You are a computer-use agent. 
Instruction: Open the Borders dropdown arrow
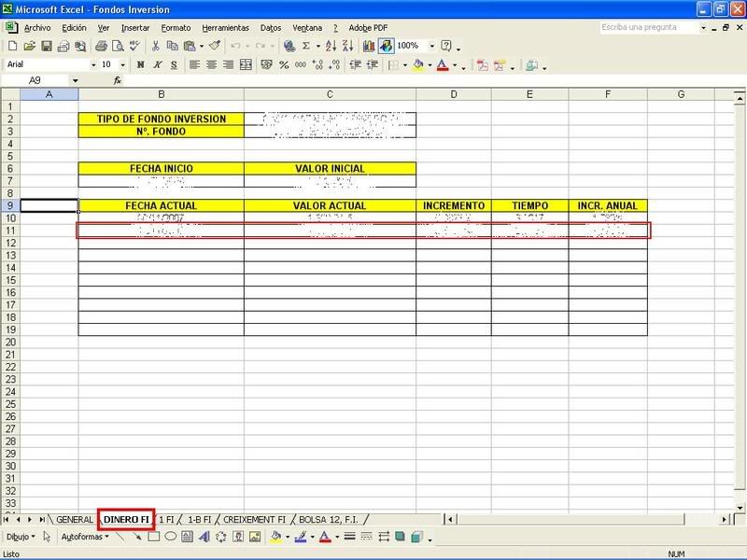click(x=405, y=65)
